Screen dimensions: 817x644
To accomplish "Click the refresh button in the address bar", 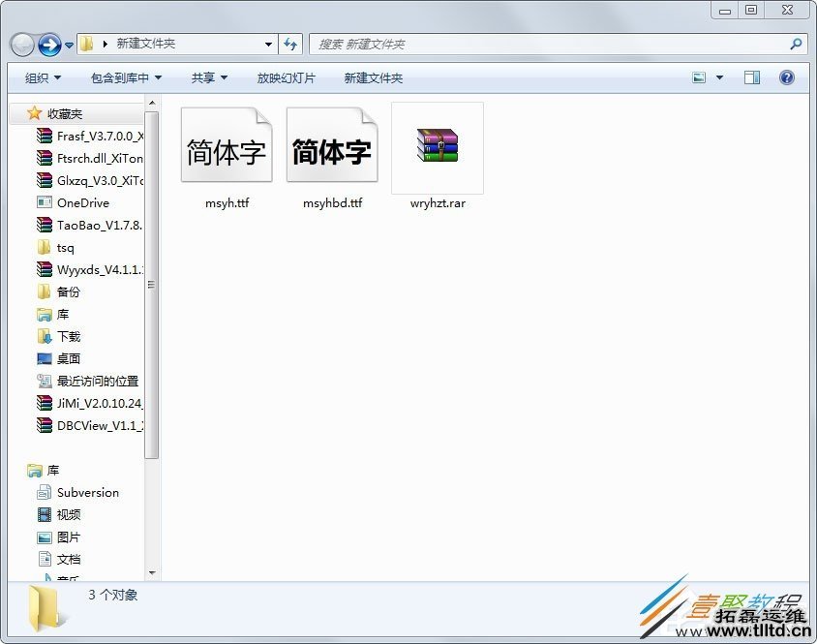I will pyautogui.click(x=290, y=44).
